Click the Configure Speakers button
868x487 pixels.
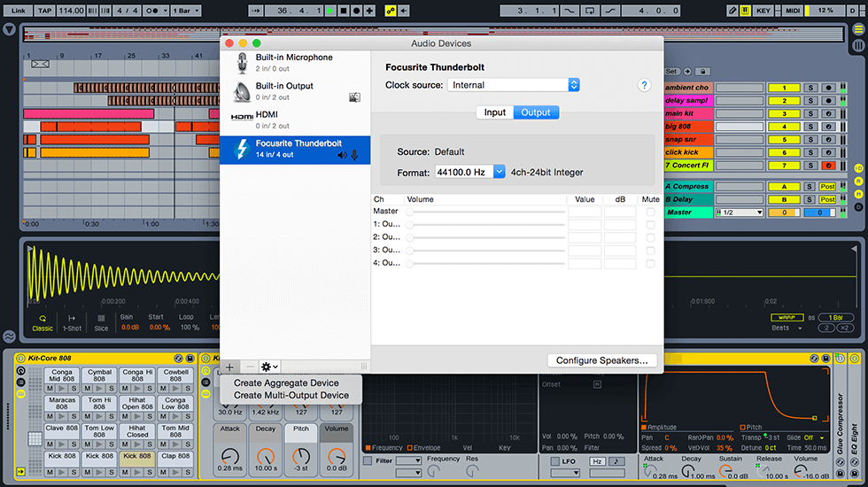(x=602, y=360)
